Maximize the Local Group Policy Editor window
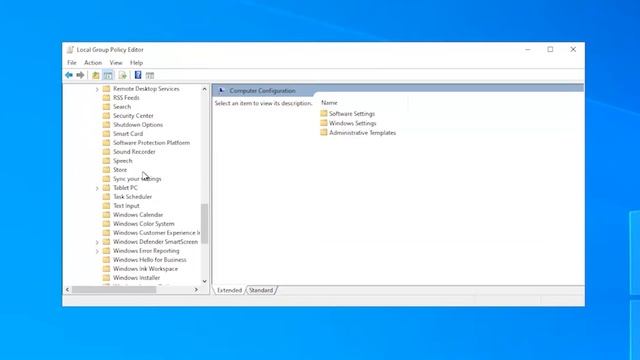 [x=550, y=49]
